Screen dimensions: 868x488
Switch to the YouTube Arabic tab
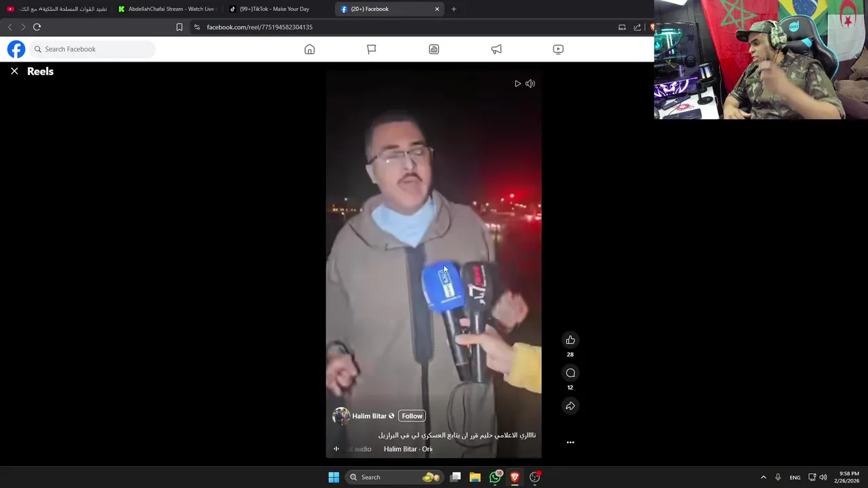[56, 9]
